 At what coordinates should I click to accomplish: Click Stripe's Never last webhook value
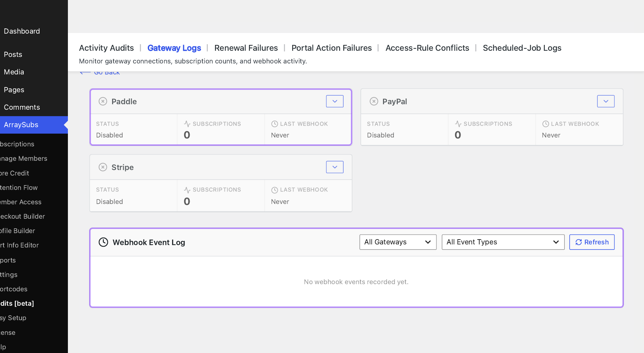280,202
